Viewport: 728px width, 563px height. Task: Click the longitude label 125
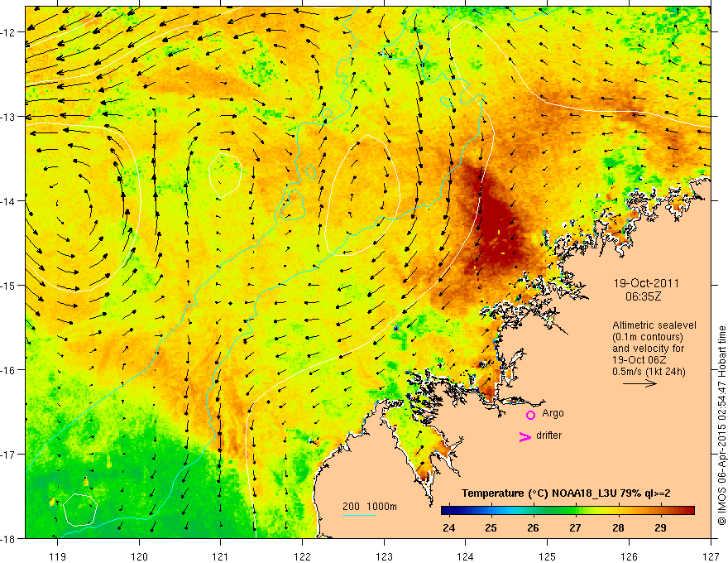point(548,556)
